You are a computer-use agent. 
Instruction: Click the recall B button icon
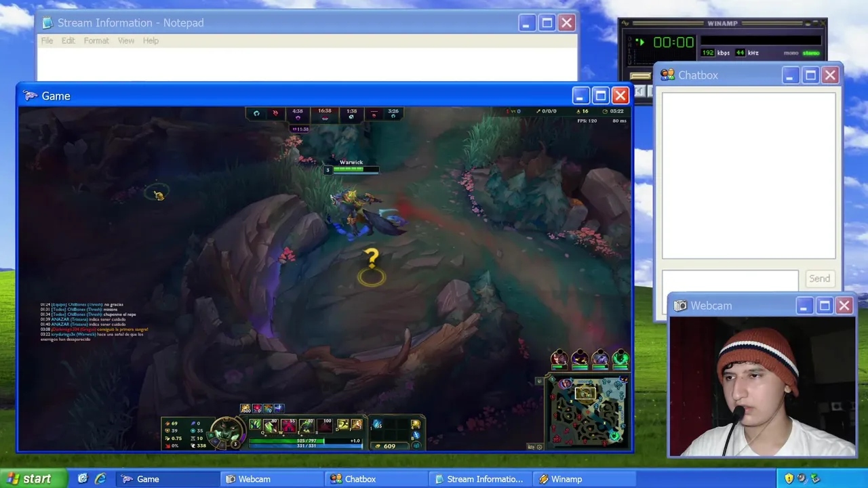416,435
